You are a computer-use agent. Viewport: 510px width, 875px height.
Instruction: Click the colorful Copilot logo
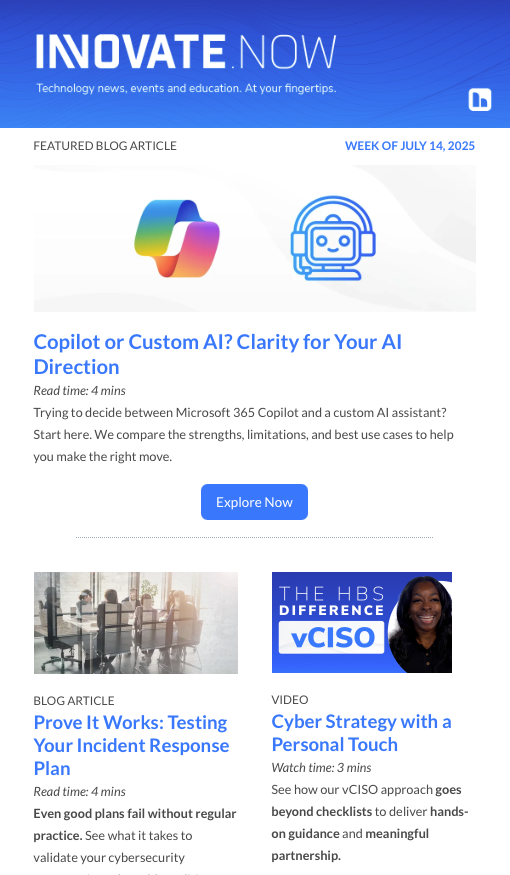click(x=177, y=238)
